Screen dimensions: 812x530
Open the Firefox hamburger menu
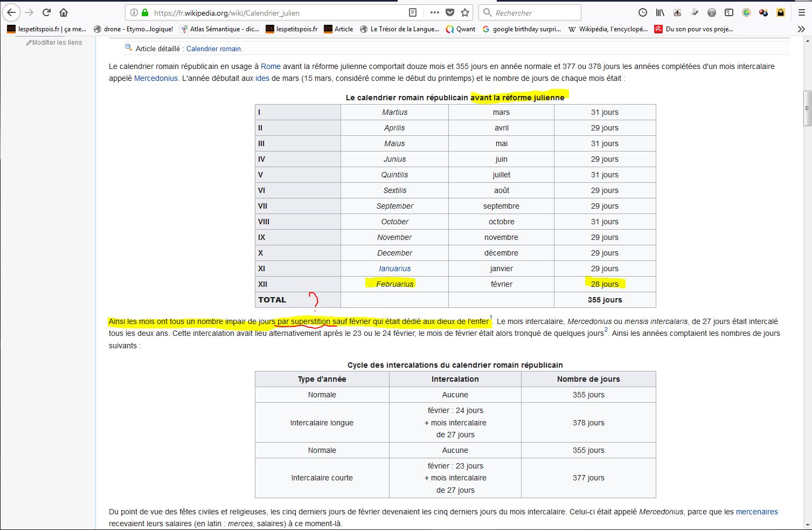click(x=801, y=12)
